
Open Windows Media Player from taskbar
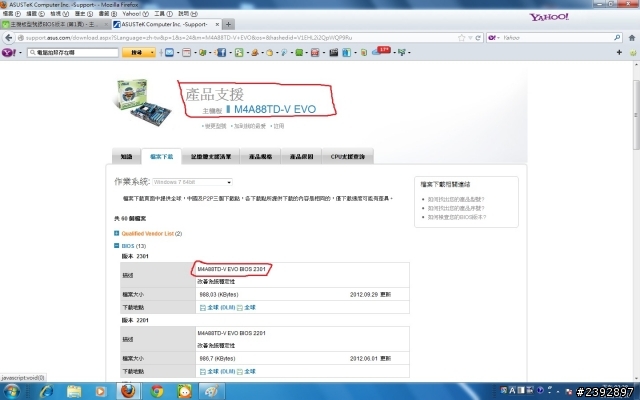100,391
